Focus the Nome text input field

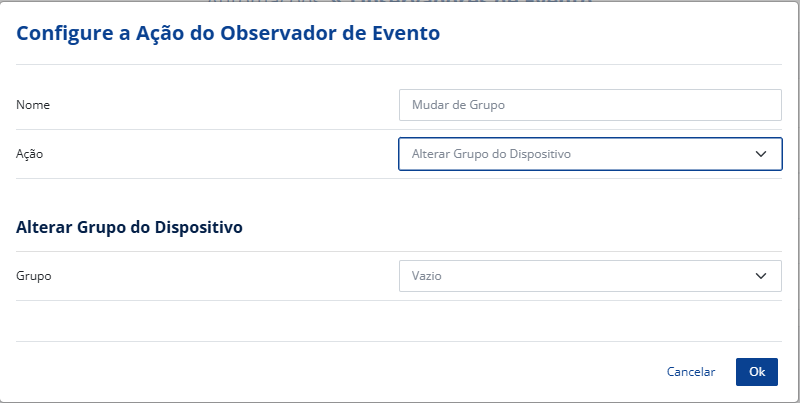point(590,104)
